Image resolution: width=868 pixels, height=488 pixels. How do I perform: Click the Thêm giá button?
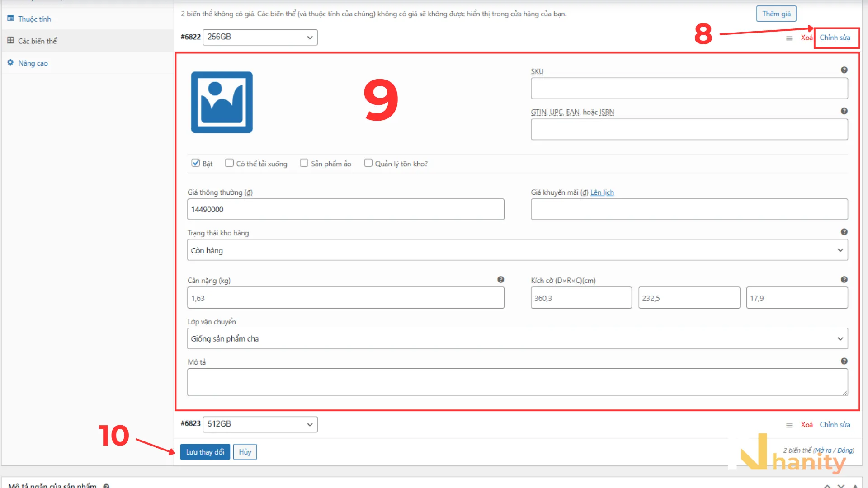[776, 14]
